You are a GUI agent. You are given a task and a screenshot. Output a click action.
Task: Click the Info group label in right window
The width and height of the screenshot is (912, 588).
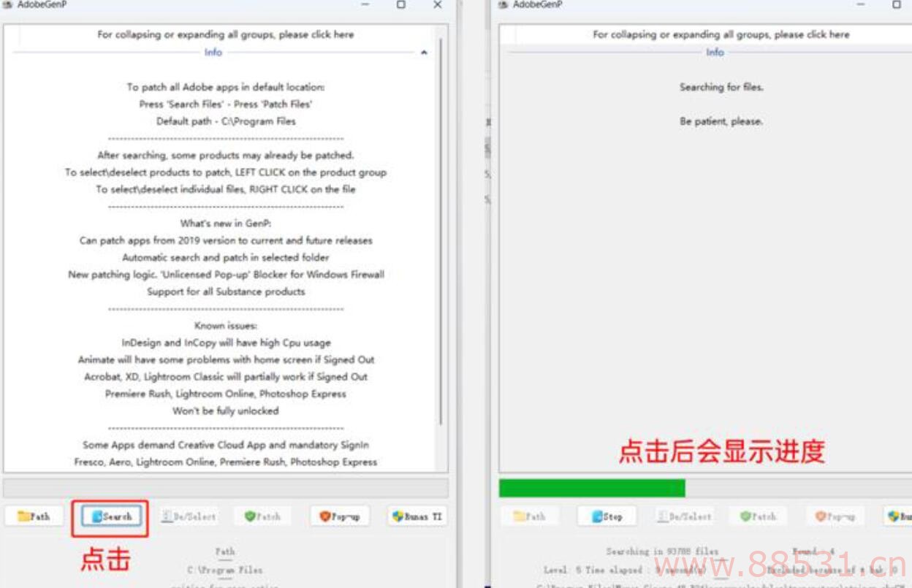pyautogui.click(x=715, y=53)
